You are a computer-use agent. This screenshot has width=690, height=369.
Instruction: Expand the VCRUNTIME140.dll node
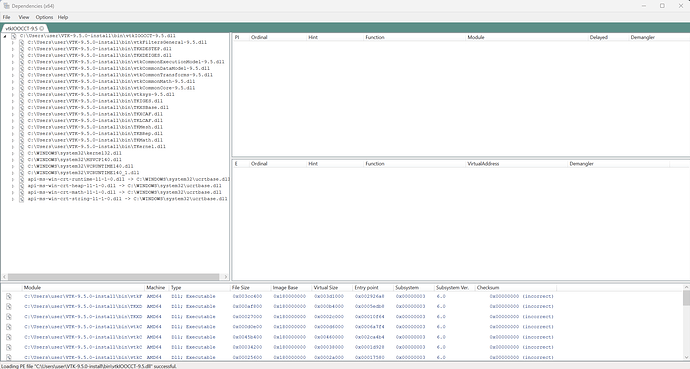tap(13, 166)
